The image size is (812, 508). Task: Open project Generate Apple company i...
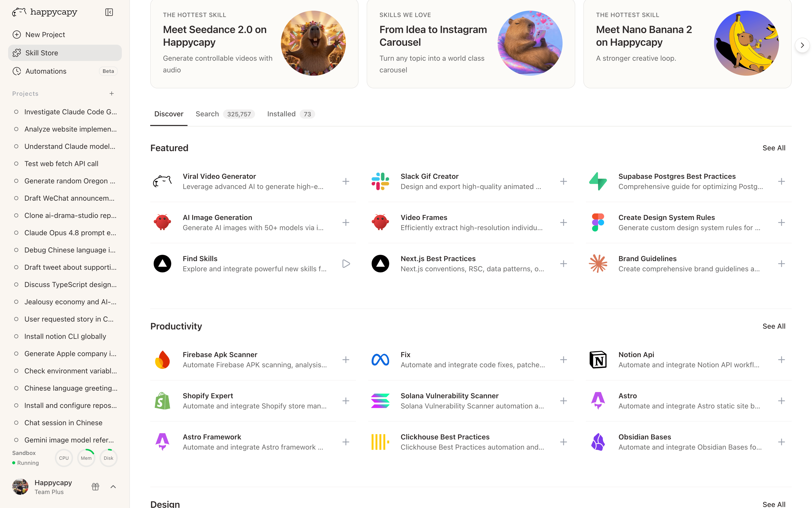click(65, 354)
